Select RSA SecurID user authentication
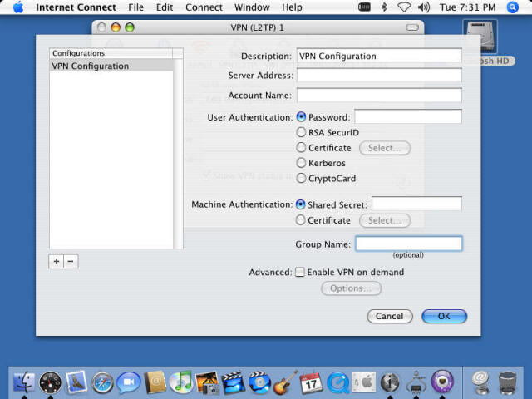This screenshot has width=532, height=399. pyautogui.click(x=301, y=132)
